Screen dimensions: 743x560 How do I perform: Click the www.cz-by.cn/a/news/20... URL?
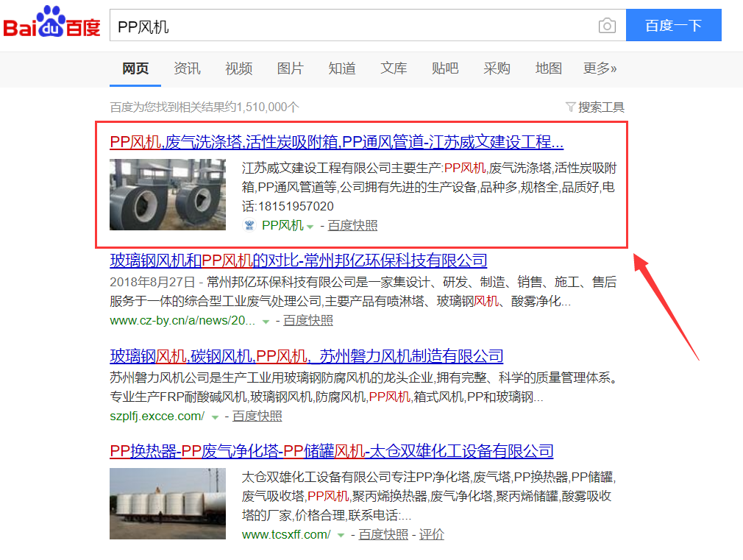pos(182,321)
